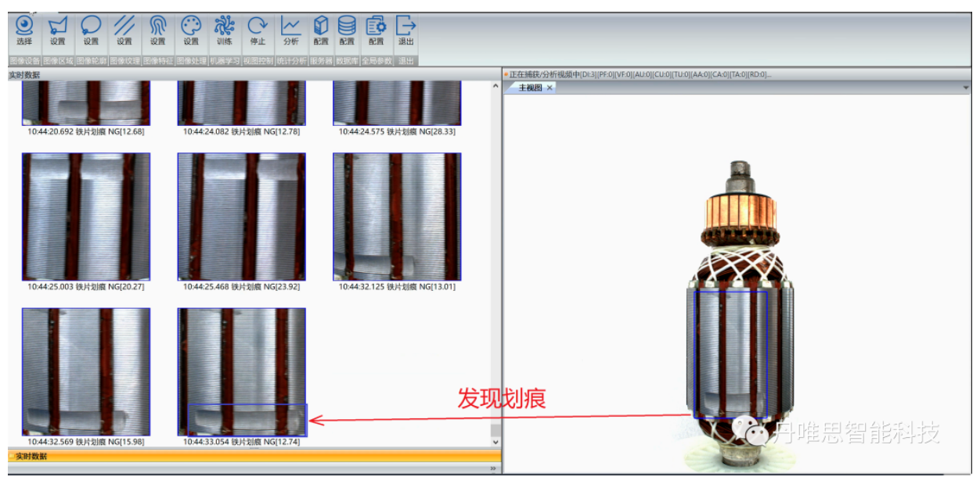The image size is (980, 477).
Task: Exit the application via 退出 icon
Action: pos(405,30)
